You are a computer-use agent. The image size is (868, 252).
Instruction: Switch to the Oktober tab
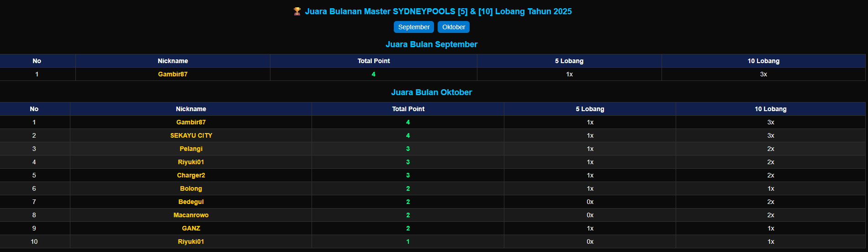tap(453, 27)
